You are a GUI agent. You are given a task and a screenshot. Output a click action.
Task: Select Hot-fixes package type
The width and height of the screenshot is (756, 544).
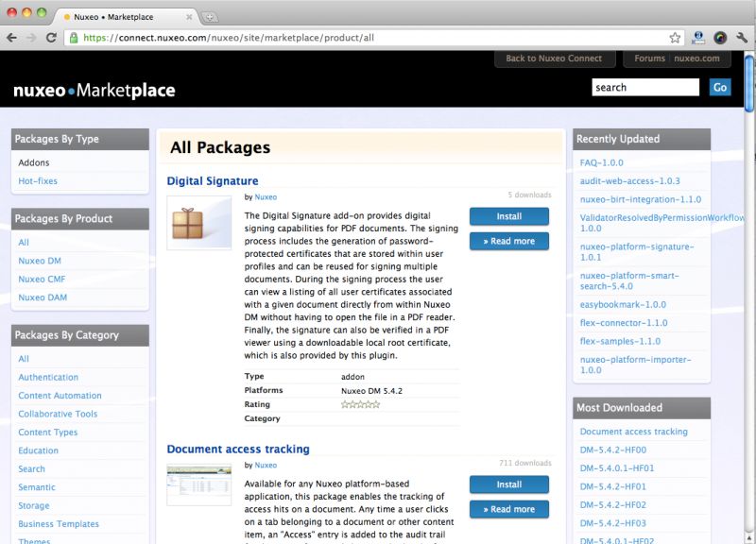point(38,180)
